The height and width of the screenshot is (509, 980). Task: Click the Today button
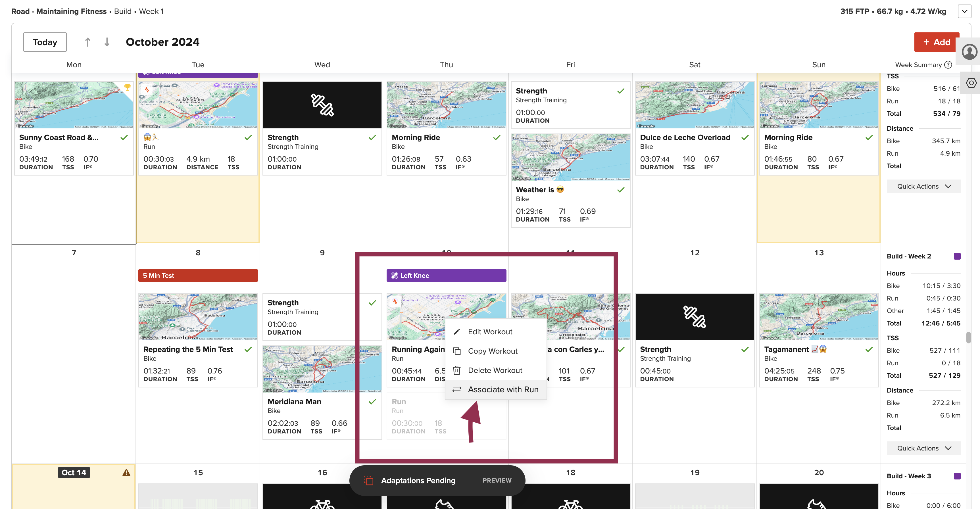click(x=45, y=42)
